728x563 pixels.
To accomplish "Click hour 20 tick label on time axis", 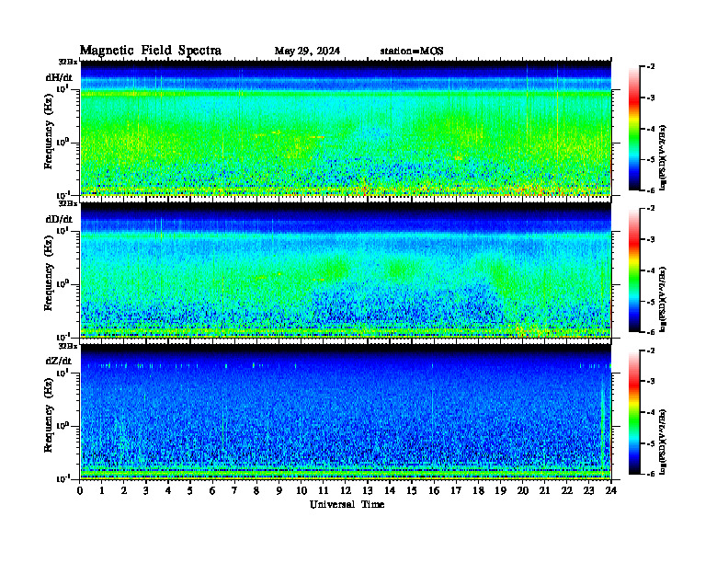I will click(x=523, y=491).
